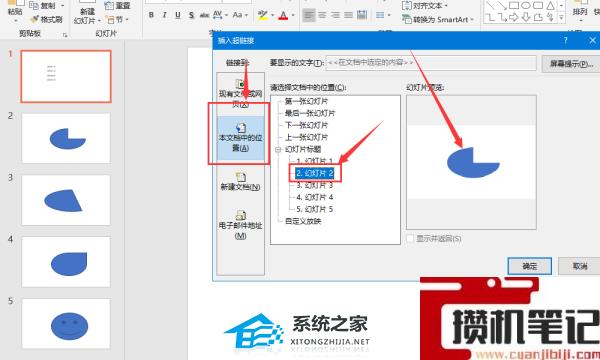
Task: Close the Insert Hyperlink dialog
Action: [x=592, y=40]
